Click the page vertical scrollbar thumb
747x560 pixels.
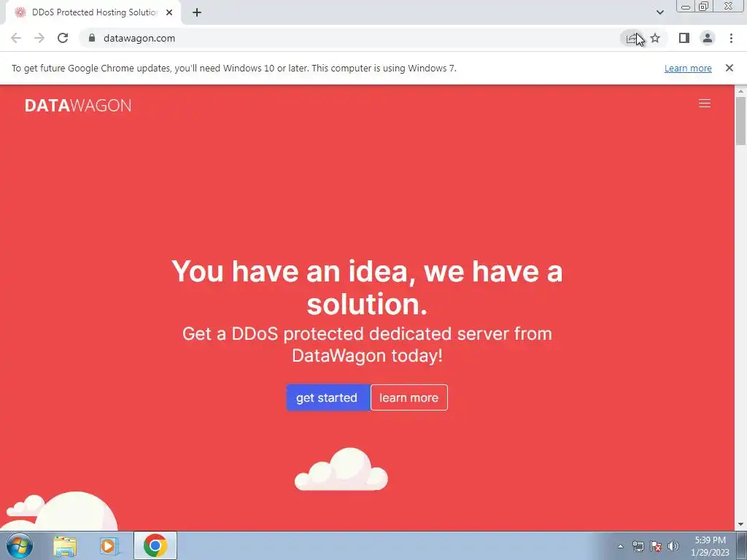click(x=740, y=120)
